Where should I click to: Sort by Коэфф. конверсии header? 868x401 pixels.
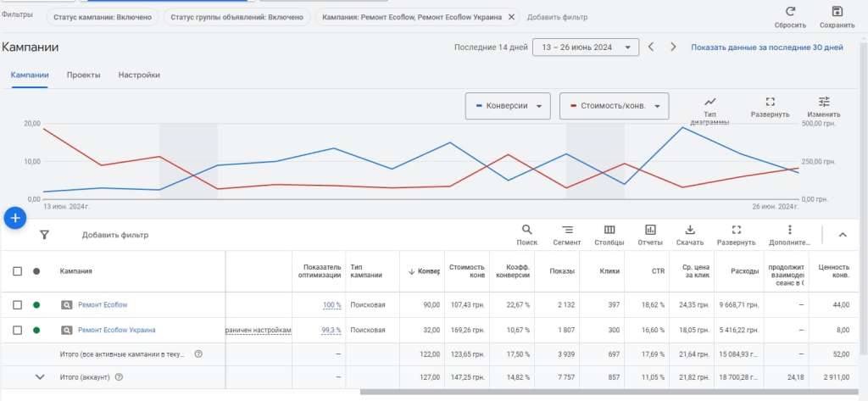[x=513, y=271]
